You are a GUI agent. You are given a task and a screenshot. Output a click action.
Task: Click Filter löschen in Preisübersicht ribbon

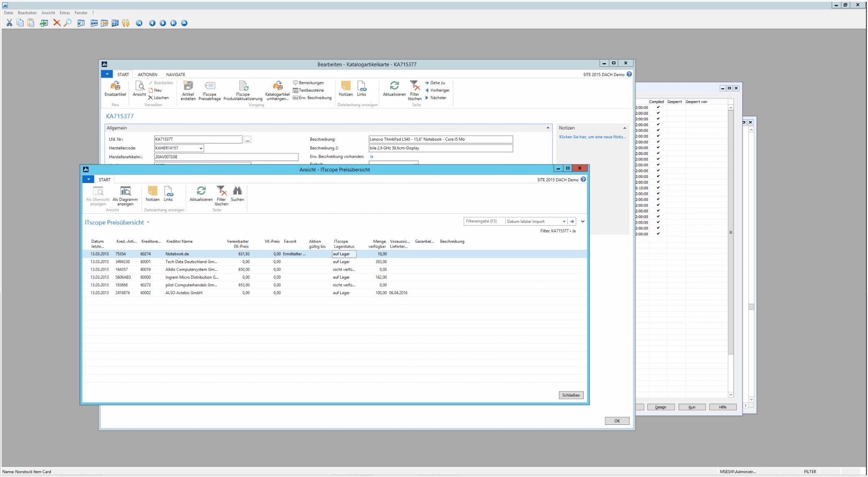(221, 196)
